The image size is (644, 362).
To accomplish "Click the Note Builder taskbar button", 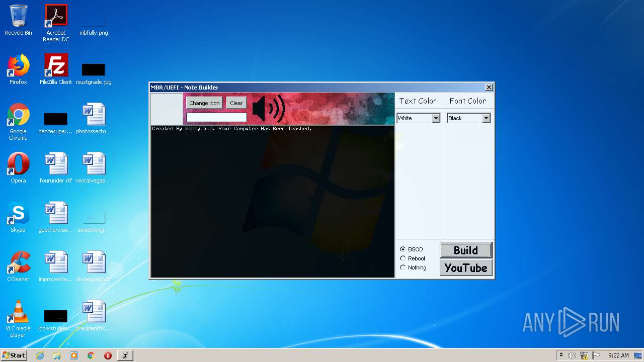I will click(x=125, y=355).
